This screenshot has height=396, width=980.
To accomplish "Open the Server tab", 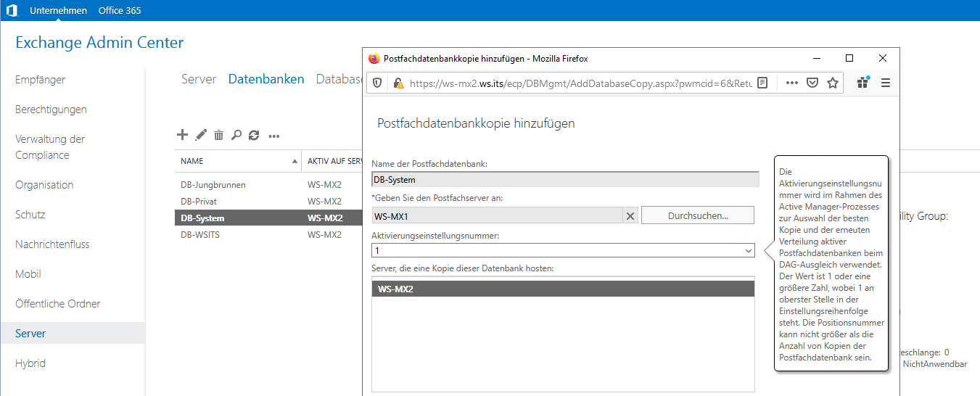I will [199, 79].
